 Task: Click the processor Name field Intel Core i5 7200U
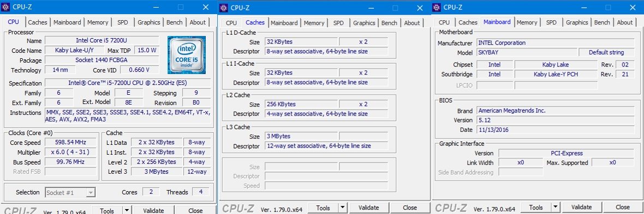[x=102, y=41]
